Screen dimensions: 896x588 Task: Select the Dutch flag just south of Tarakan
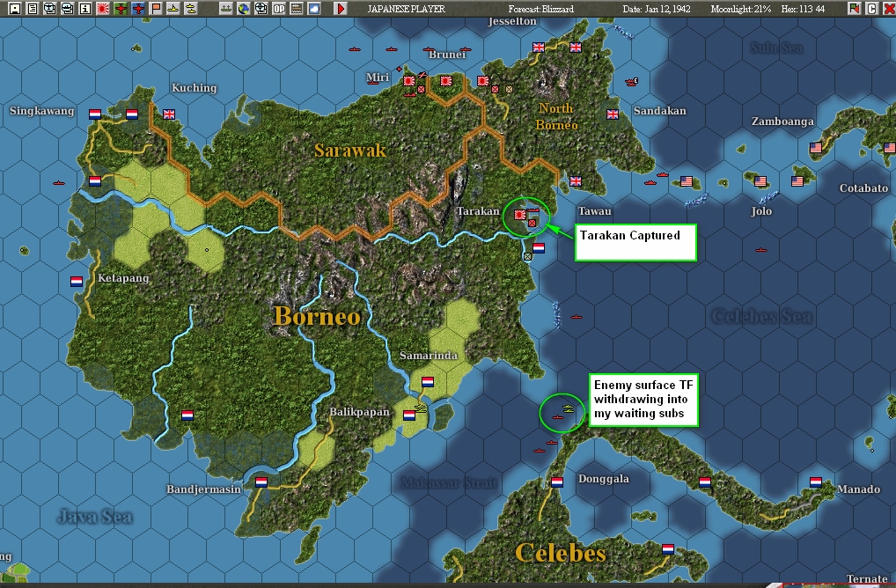point(539,248)
